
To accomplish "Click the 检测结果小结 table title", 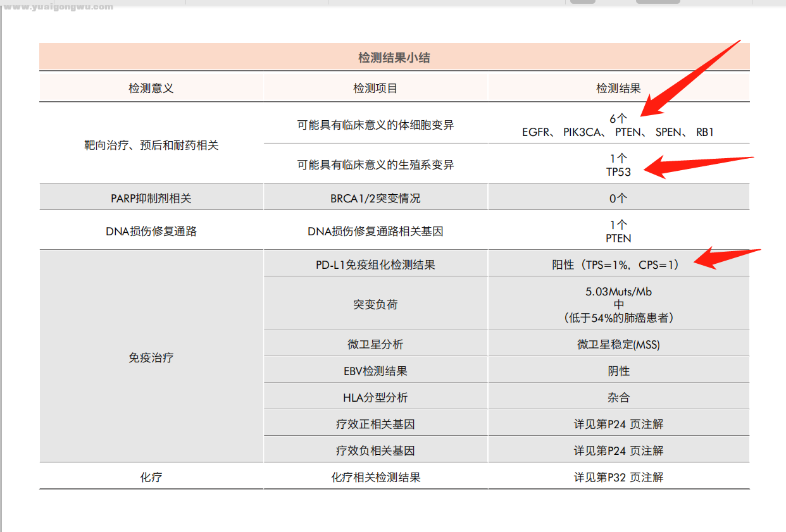I will (394, 58).
